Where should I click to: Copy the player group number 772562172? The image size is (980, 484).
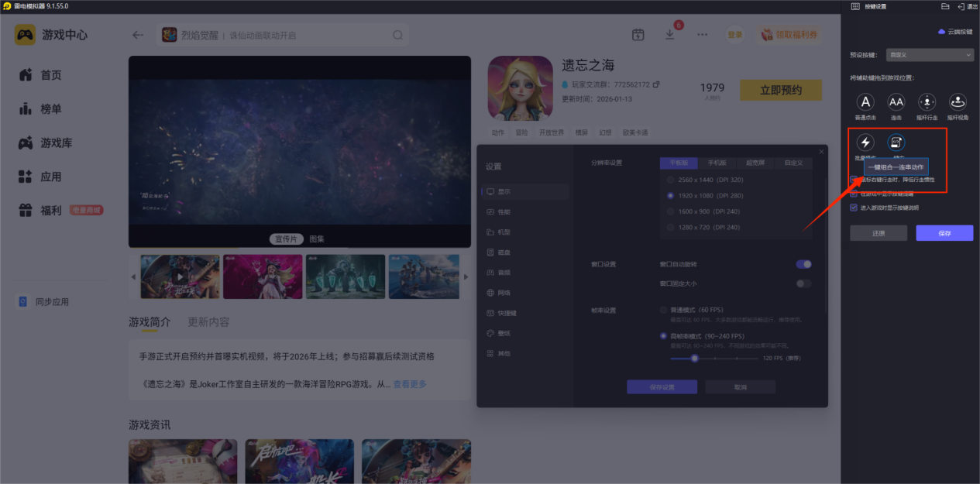(x=656, y=84)
